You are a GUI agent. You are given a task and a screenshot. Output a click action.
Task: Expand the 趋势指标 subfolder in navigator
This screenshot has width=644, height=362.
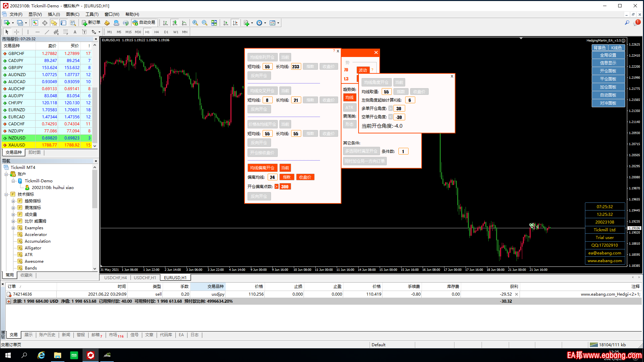coord(14,201)
